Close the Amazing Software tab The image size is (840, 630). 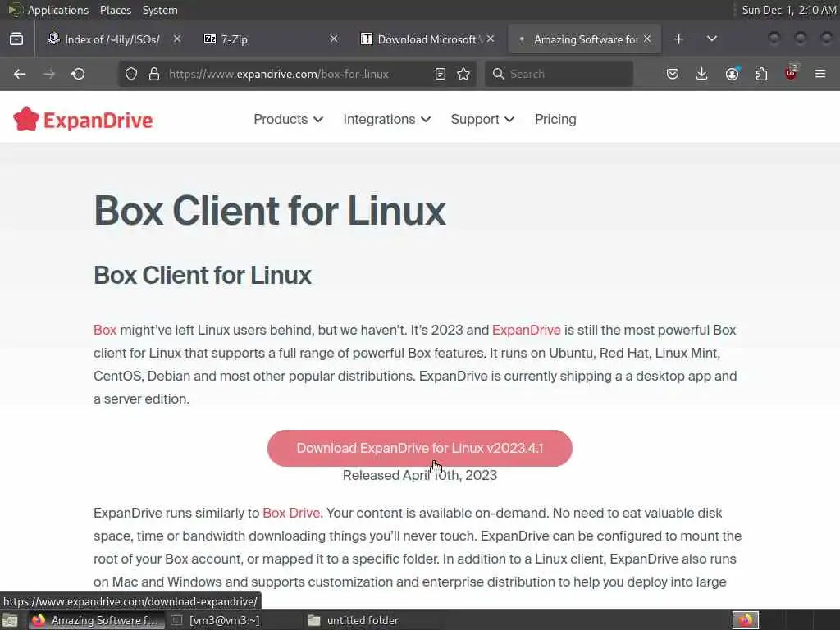coord(647,39)
